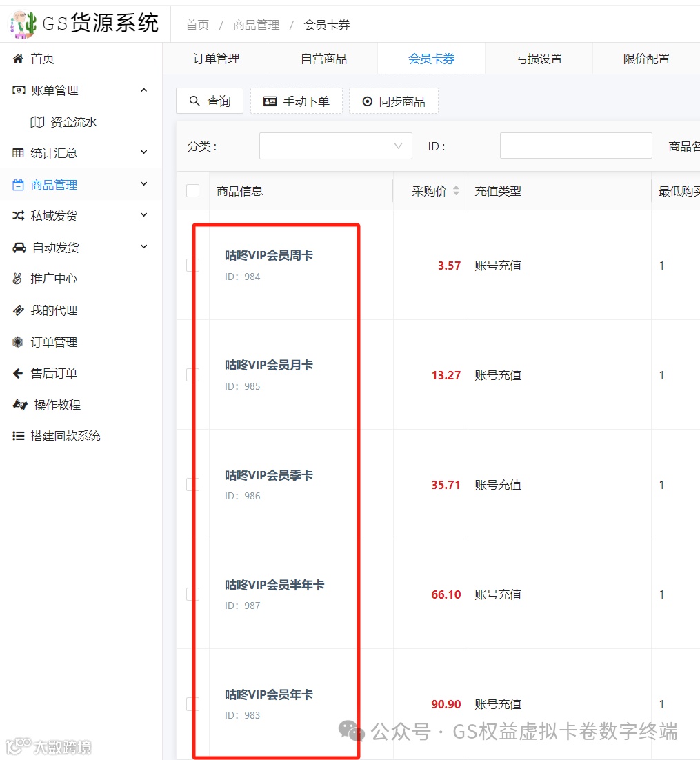Click 会员卡券 in the breadcrumb
This screenshot has height=760, width=700.
(327, 25)
